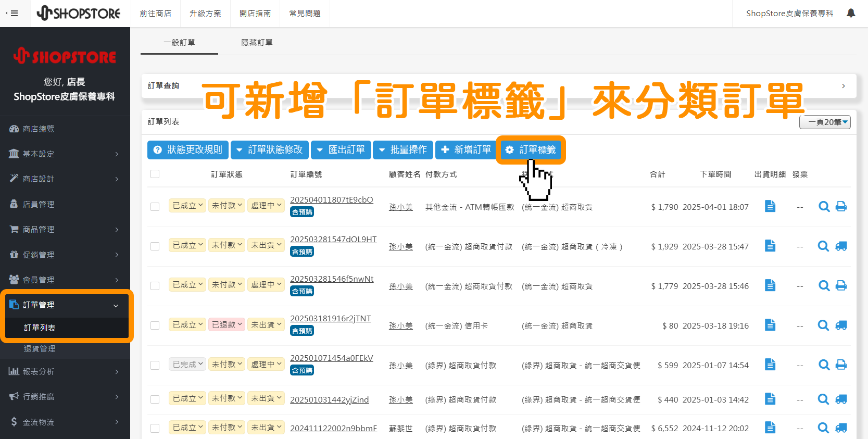Expand the 訂單查詢 search panel
Screen dimensions: 868x439
(499, 86)
